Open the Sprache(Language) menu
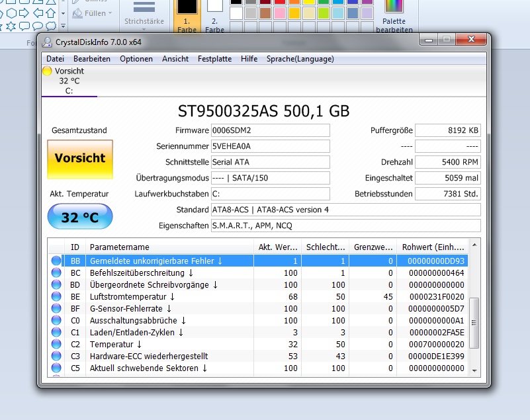Image resolution: width=530 pixels, height=420 pixels. click(x=300, y=59)
